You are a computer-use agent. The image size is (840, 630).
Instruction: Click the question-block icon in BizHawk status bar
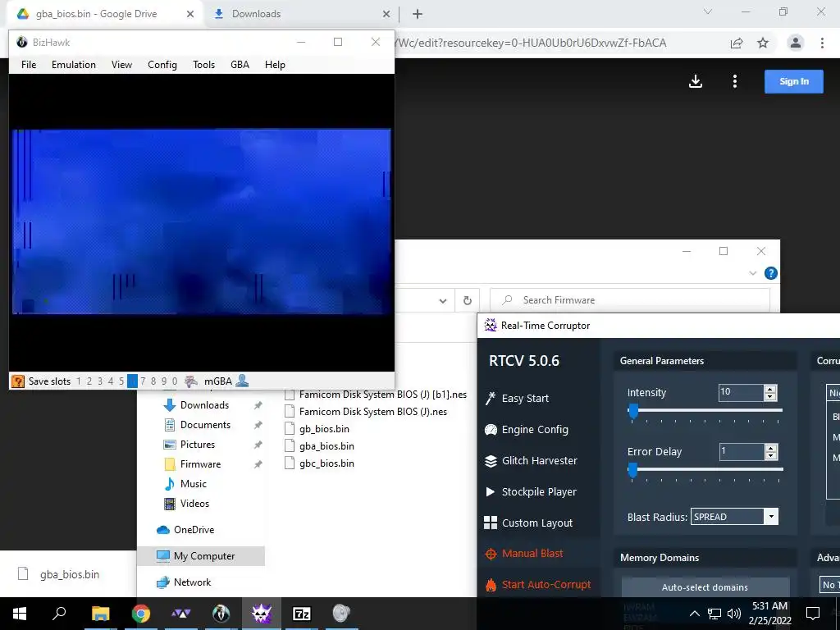(18, 381)
